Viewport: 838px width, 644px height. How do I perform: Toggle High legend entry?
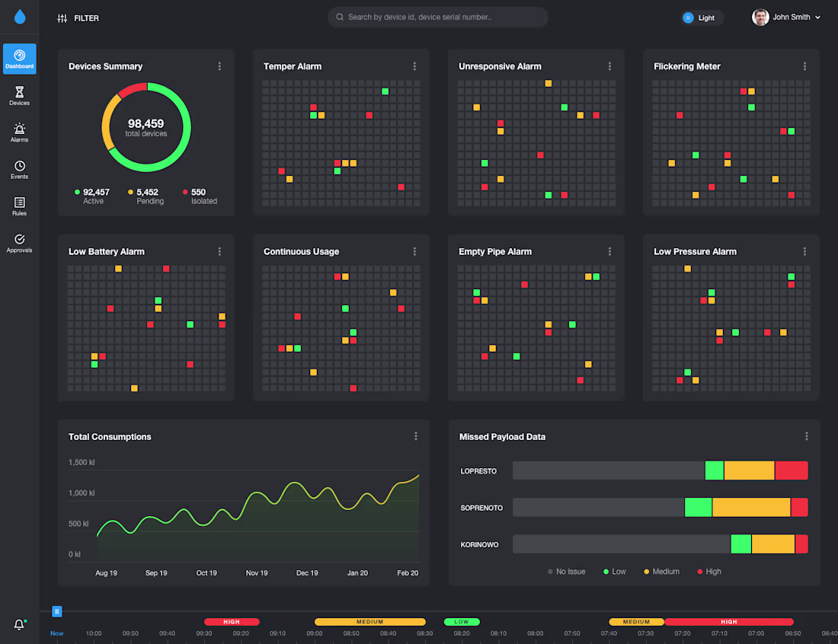[709, 572]
